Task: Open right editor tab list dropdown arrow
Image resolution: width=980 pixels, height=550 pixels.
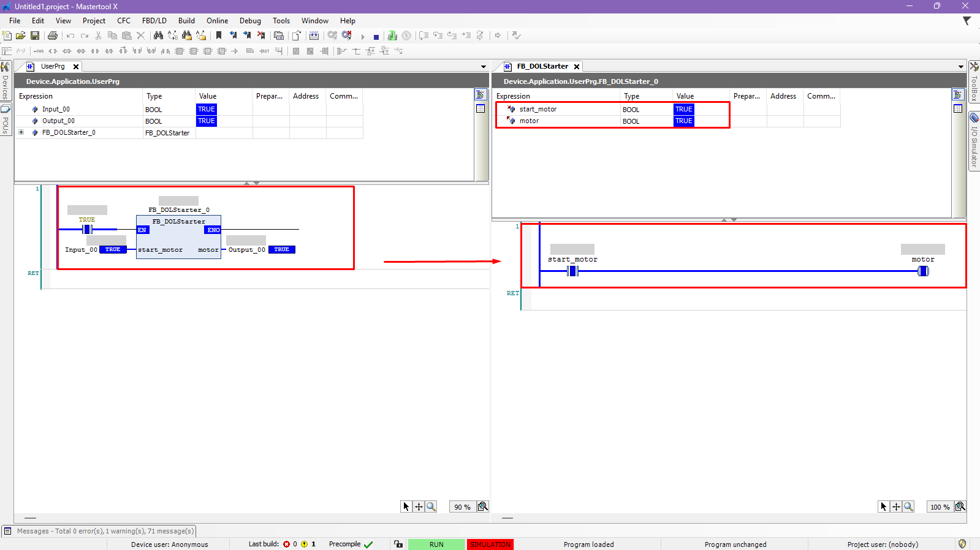Action: pyautogui.click(x=960, y=67)
